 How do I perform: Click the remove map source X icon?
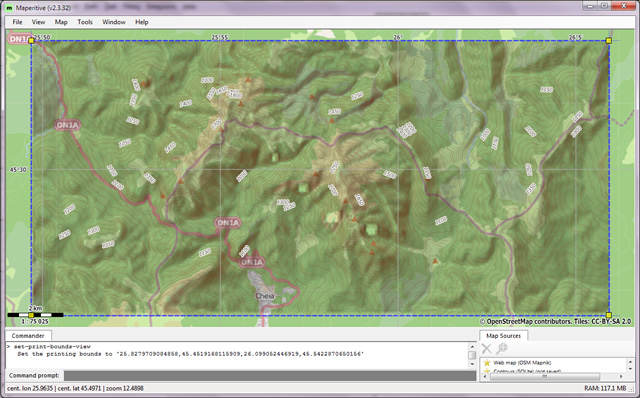[487, 348]
